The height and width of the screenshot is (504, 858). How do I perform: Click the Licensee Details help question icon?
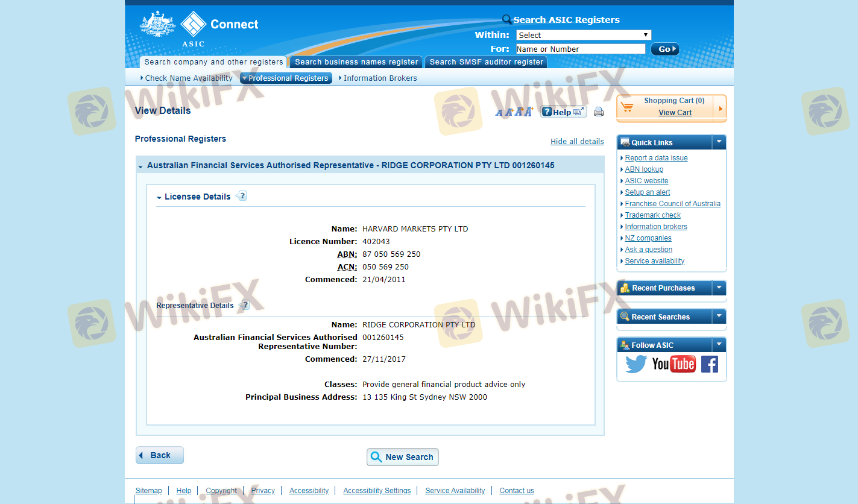(x=242, y=196)
